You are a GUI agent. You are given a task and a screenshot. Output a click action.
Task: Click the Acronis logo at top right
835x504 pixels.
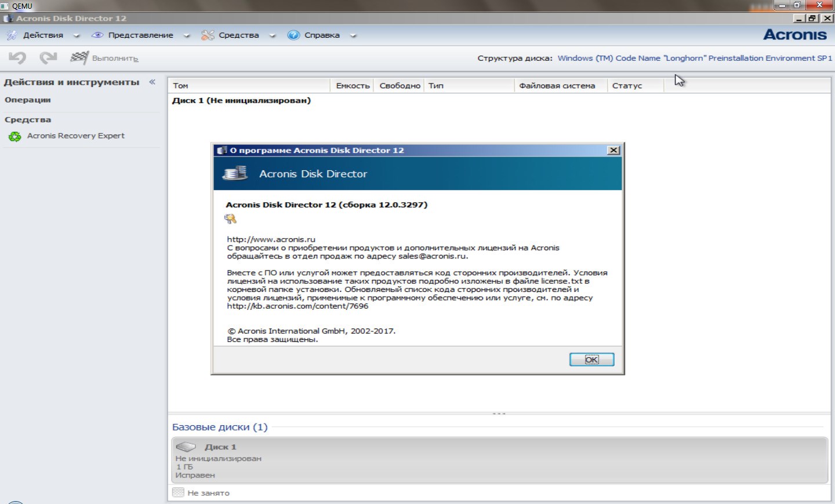[x=795, y=35]
